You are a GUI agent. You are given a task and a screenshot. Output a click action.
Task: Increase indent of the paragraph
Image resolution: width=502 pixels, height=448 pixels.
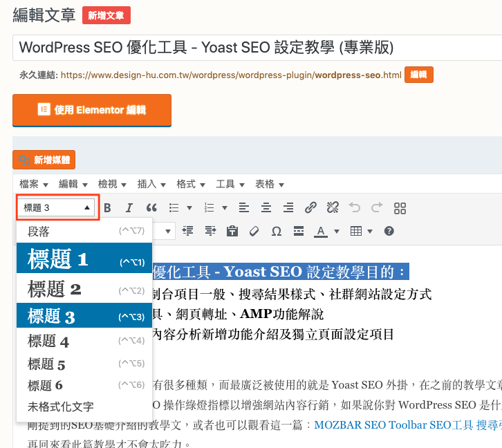pyautogui.click(x=210, y=231)
